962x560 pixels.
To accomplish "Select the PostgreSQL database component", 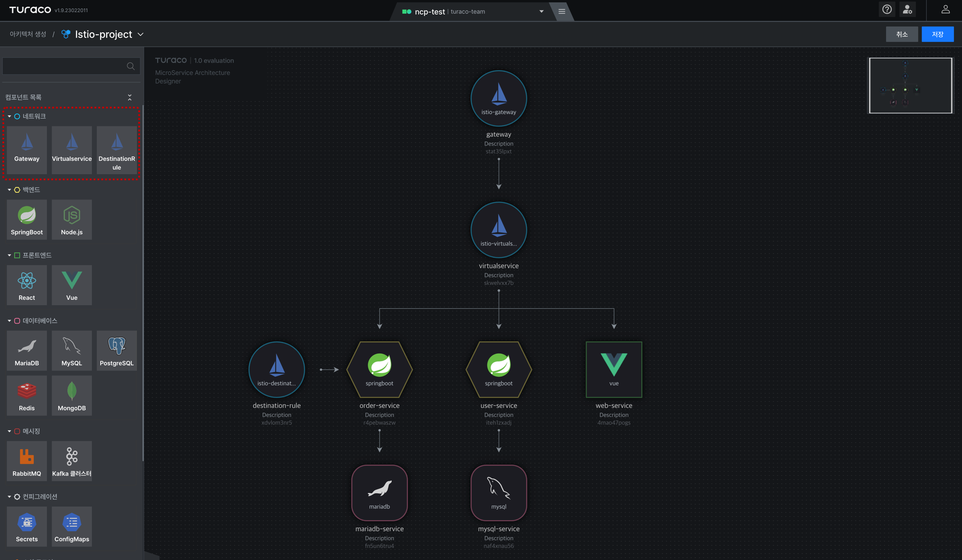I will pyautogui.click(x=117, y=350).
